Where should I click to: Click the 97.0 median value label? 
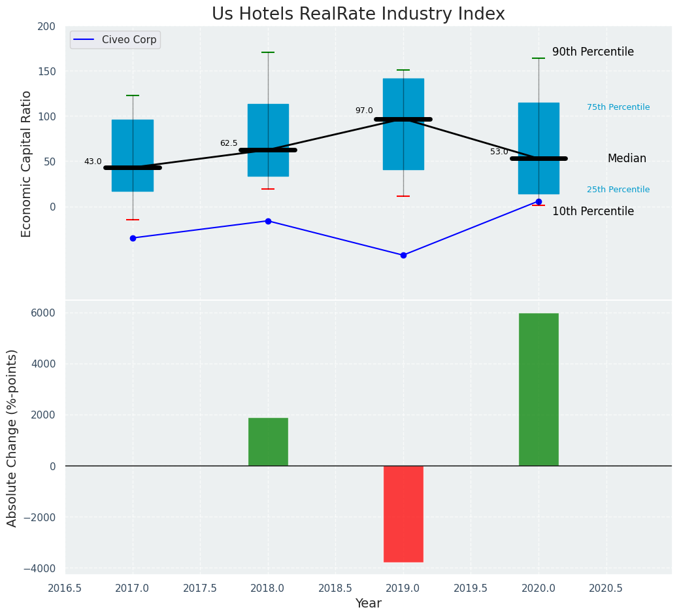point(364,111)
